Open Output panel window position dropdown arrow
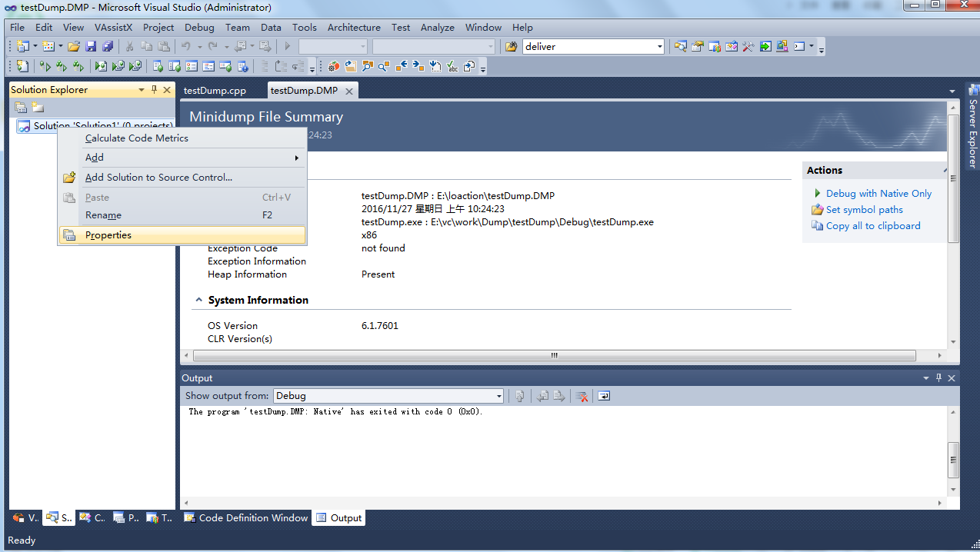The image size is (980, 552). click(926, 378)
